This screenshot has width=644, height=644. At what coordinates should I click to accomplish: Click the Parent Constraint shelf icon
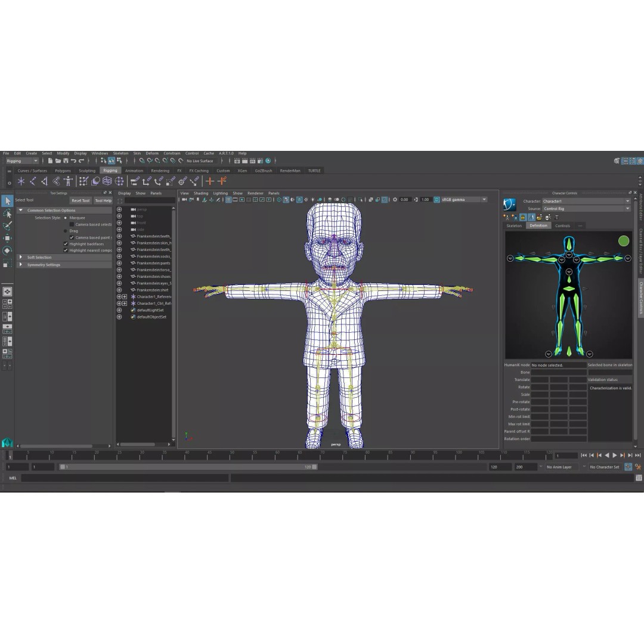coord(135,181)
